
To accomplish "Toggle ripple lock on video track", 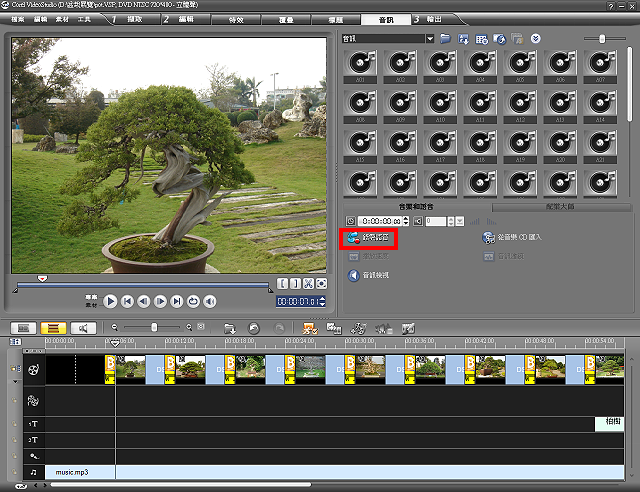I will tap(16, 369).
